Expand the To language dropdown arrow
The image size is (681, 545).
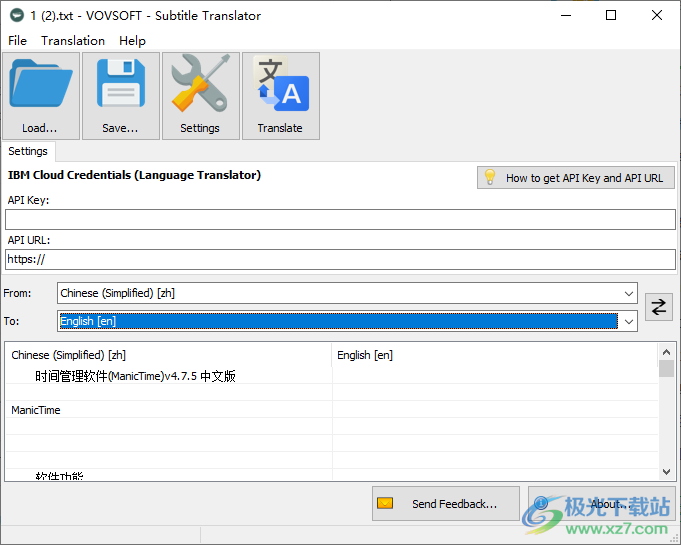tap(628, 321)
